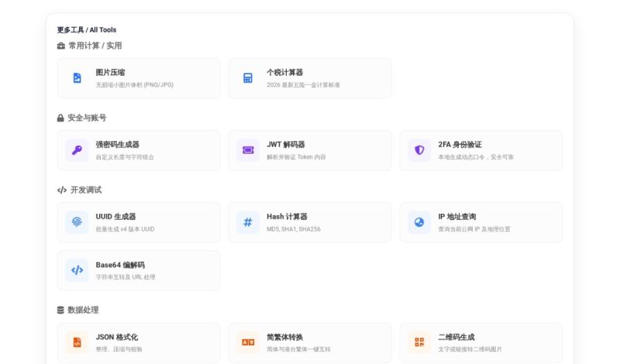620x364 pixels.
Task: Click the description mentioning Token 内容
Action: (296, 157)
